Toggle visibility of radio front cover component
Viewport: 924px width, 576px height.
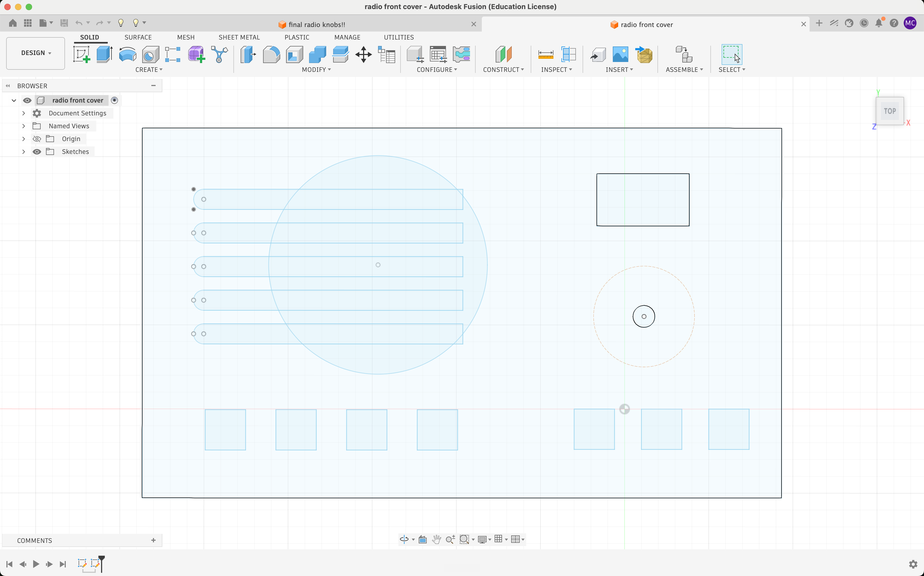(27, 100)
